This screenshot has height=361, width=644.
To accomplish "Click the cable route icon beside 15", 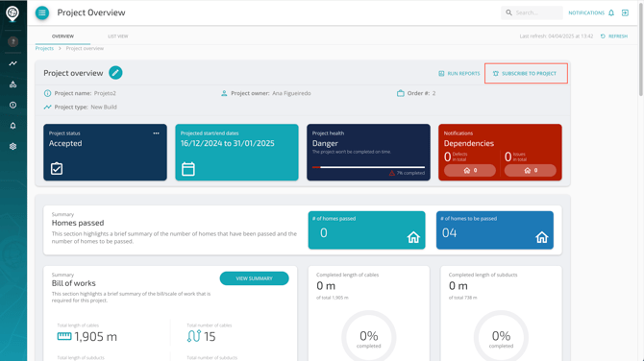I will pos(194,336).
